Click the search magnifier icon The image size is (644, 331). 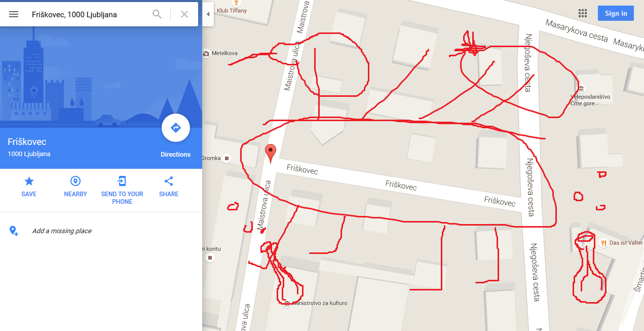157,14
